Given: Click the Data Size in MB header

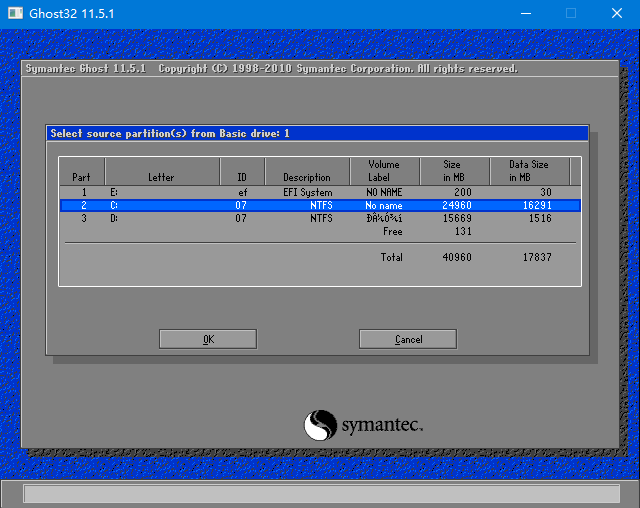Looking at the screenshot, I should coord(529,171).
